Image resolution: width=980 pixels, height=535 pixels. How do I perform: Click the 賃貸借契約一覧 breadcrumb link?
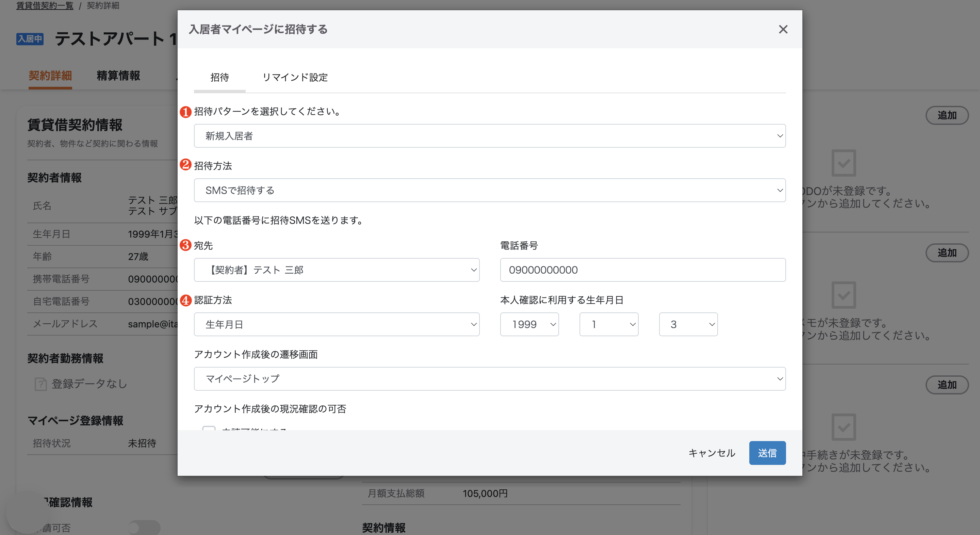pos(45,5)
